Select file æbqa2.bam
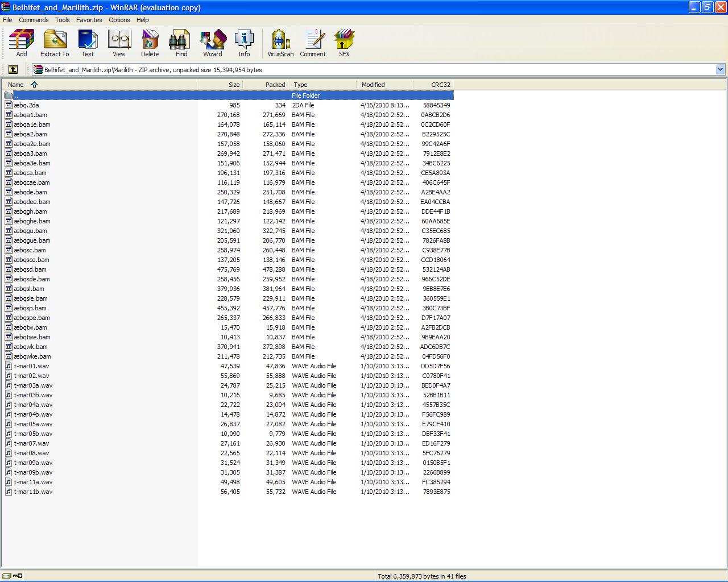Viewport: 728px width, 582px height. click(x=31, y=134)
